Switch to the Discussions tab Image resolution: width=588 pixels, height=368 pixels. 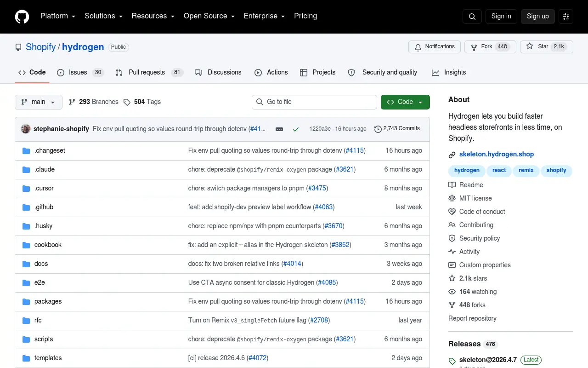point(218,73)
